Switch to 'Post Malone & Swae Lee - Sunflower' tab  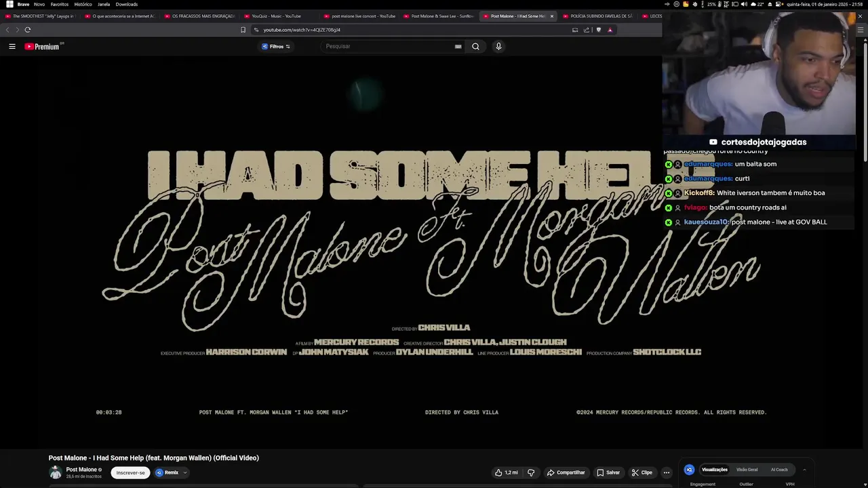click(439, 16)
